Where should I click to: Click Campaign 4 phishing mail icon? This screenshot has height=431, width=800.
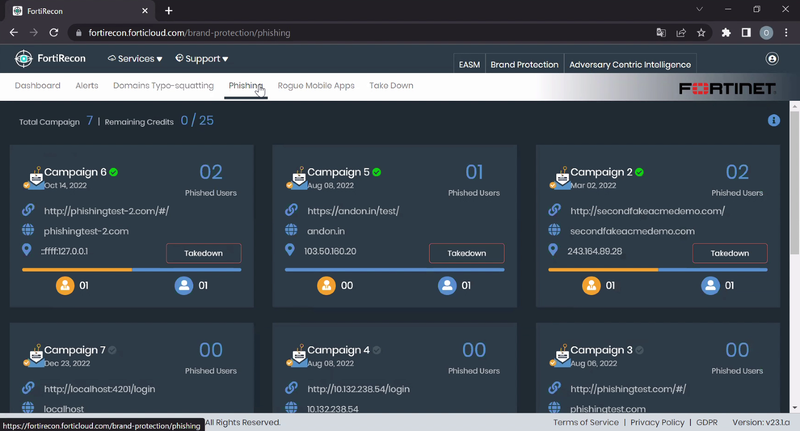tap(298, 357)
